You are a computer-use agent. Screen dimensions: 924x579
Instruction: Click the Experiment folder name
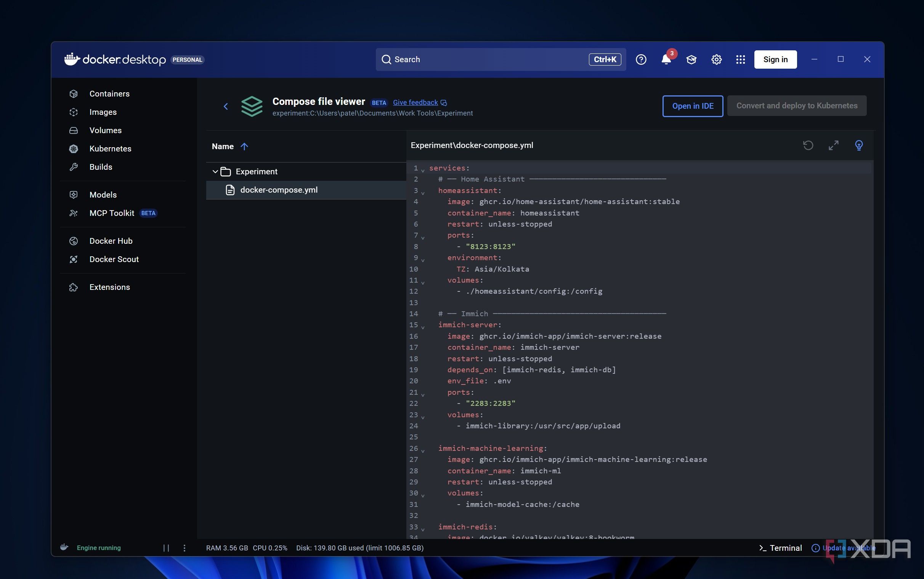(256, 172)
